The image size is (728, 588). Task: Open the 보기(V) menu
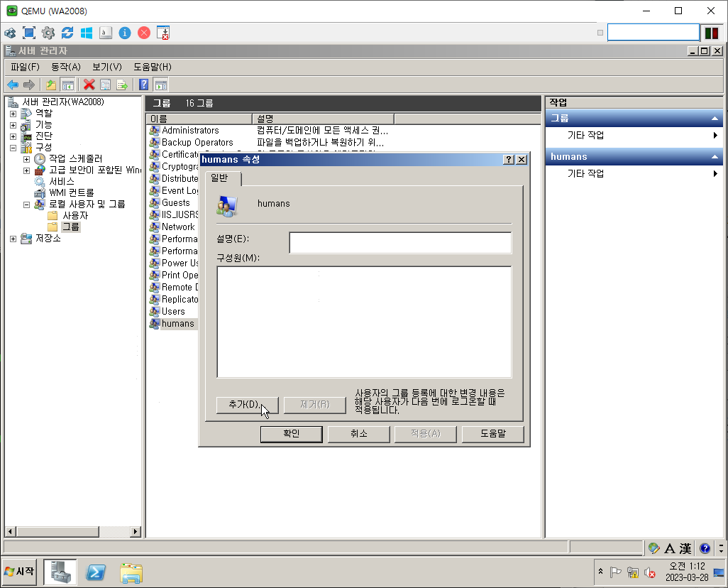107,67
